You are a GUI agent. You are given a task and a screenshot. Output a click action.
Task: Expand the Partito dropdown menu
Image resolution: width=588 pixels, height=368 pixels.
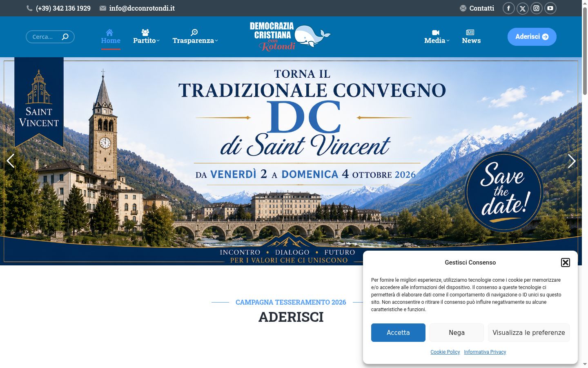click(146, 37)
